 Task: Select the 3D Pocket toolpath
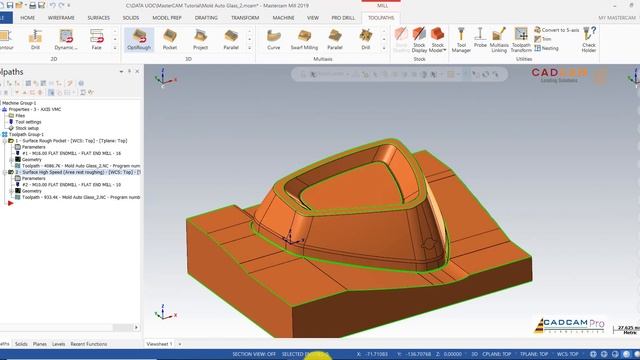pos(170,40)
